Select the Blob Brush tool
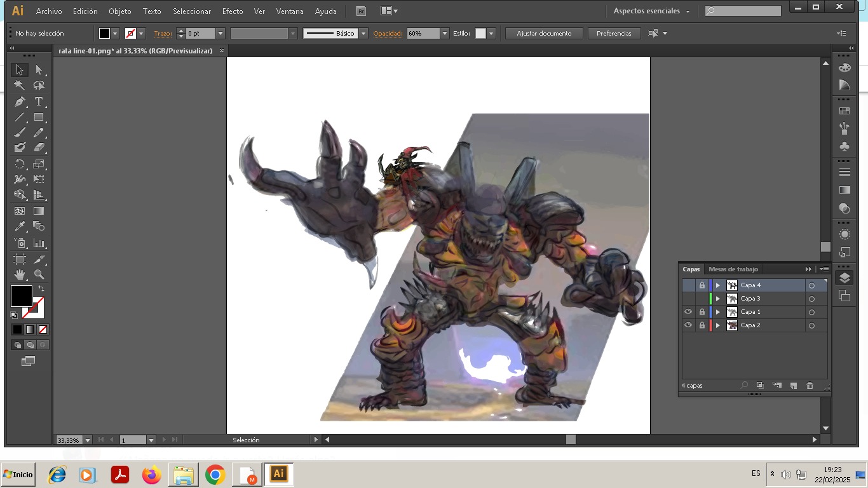868x488 pixels. tap(20, 147)
